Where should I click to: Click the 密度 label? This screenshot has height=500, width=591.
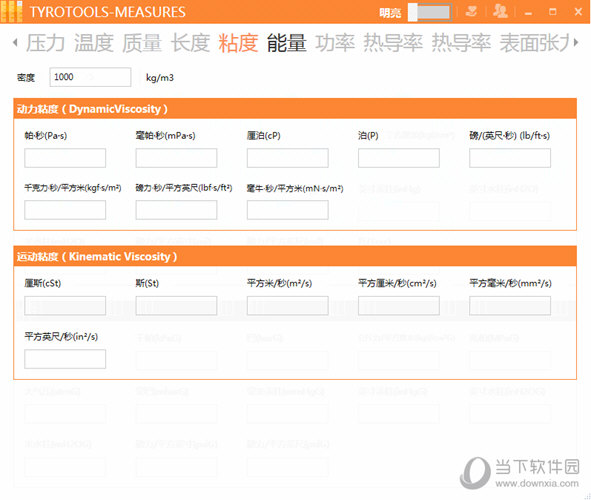pos(26,78)
